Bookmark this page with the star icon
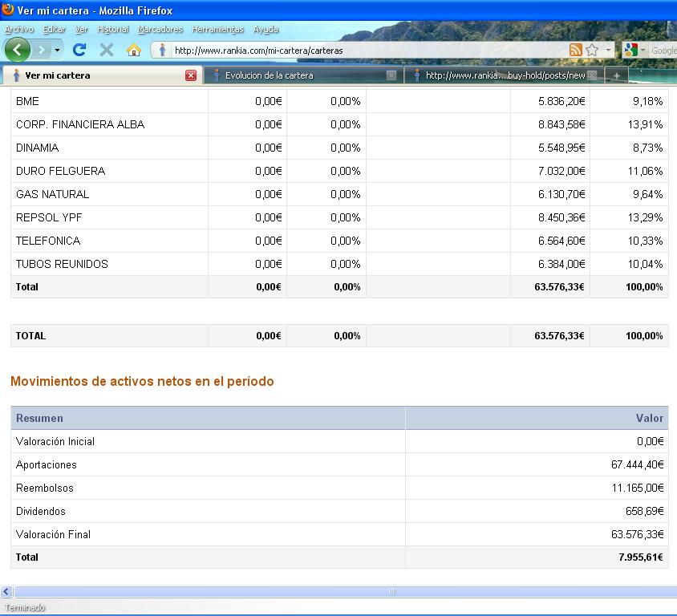677x616 pixels. point(592,50)
